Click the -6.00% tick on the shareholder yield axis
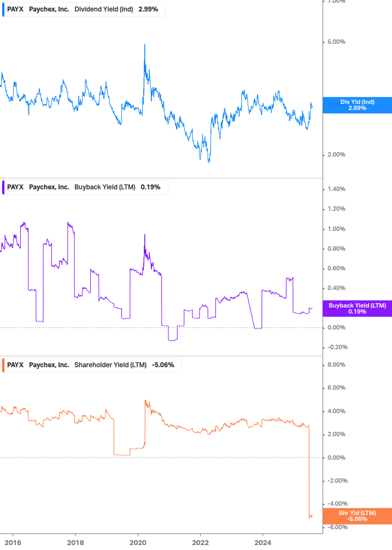 click(337, 527)
